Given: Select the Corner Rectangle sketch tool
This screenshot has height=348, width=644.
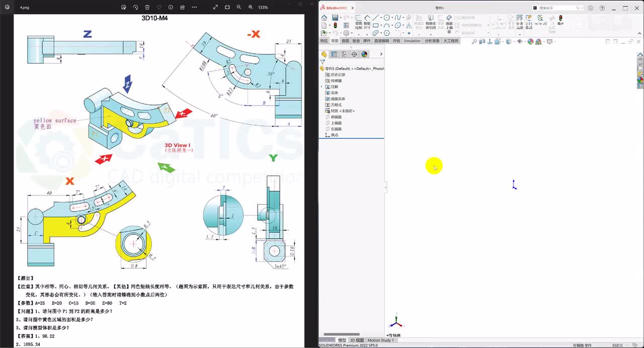Looking at the screenshot, I should click(375, 25).
